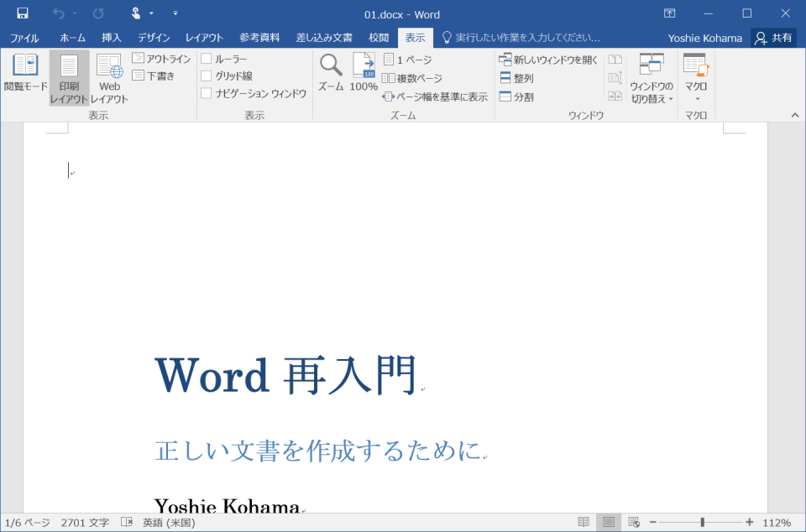Switch to 閲覧モード view
Image resolution: width=806 pixels, height=532 pixels.
(25, 73)
